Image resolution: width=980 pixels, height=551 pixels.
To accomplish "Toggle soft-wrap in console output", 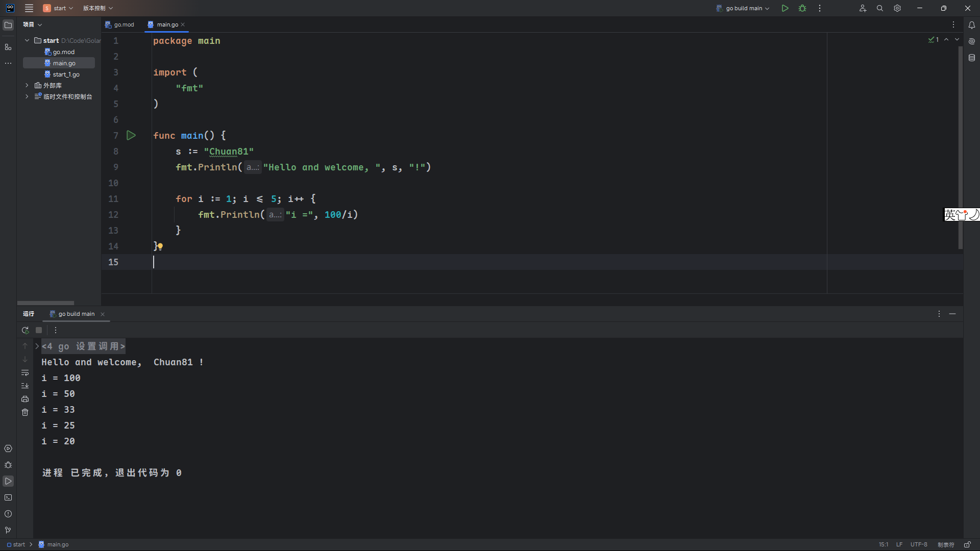I will [25, 373].
